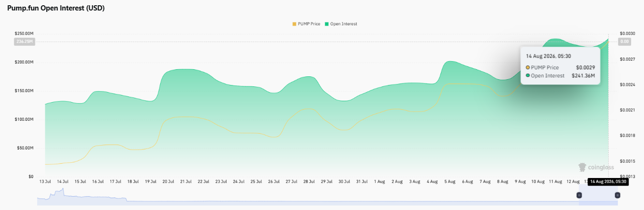Click the $0.0024 right axis label
This screenshot has width=644, height=210.
[x=627, y=84]
